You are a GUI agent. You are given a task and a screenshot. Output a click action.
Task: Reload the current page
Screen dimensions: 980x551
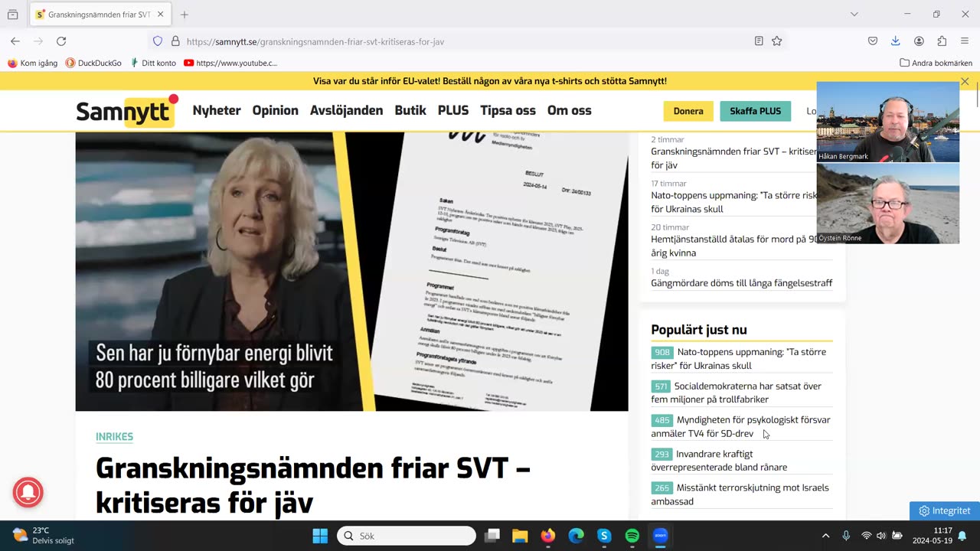[61, 41]
